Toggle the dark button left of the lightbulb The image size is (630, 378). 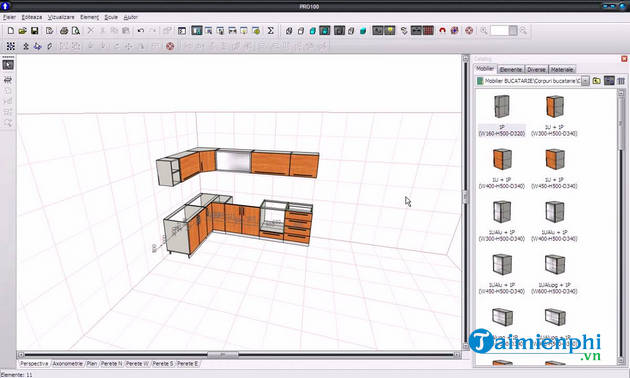pyautogui.click(x=378, y=31)
